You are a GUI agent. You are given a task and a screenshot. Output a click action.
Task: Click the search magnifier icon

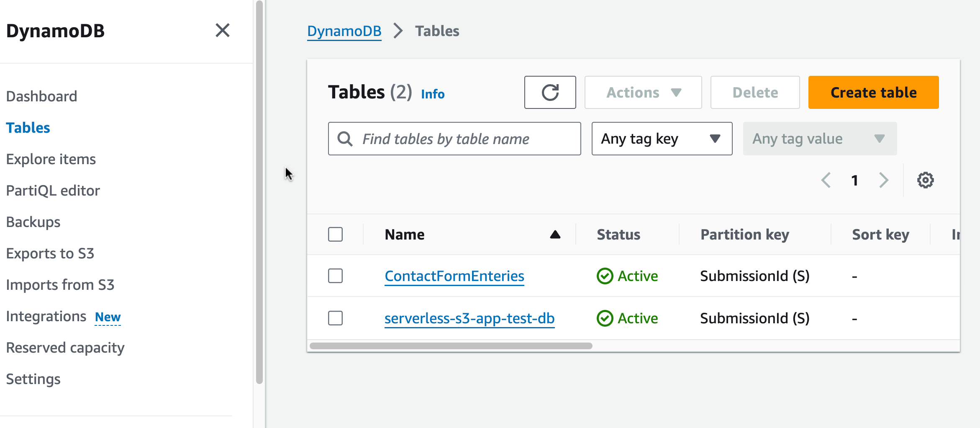[x=345, y=139]
